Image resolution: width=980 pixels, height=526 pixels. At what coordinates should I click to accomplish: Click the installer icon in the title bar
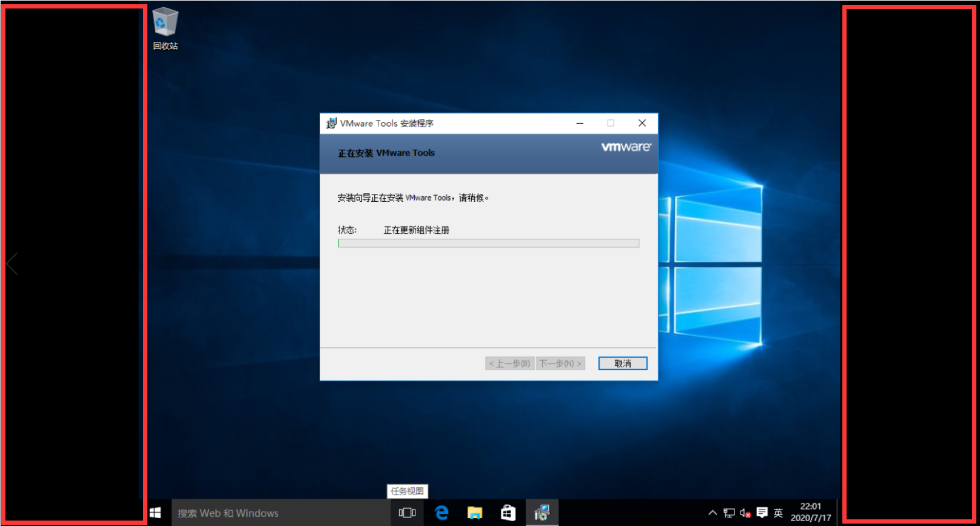coord(331,123)
